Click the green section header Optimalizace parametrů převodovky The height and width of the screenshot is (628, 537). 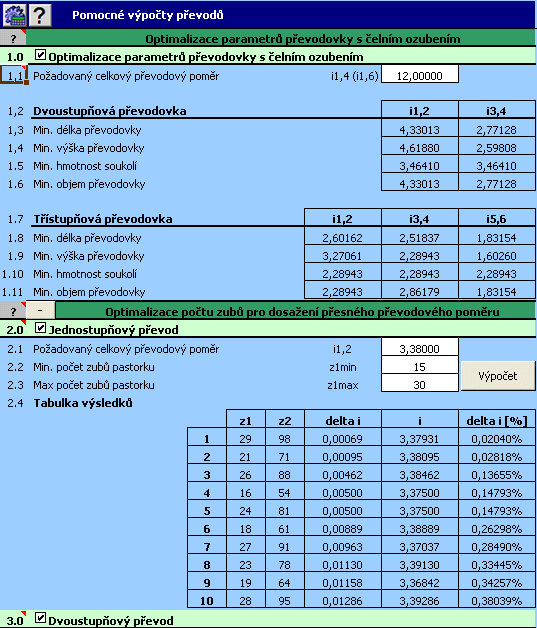[281, 38]
